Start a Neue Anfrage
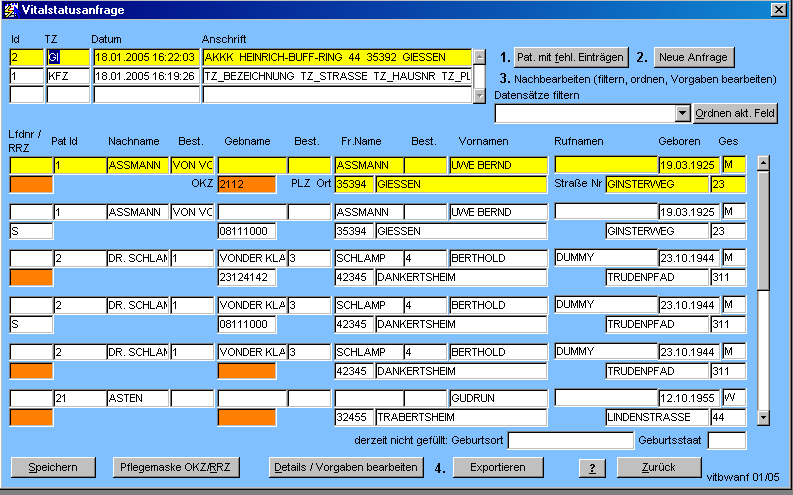This screenshot has height=495, width=793. (x=694, y=57)
